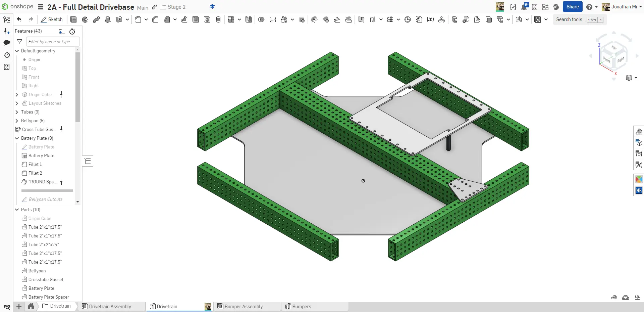Open the Boolean tool
The image size is (644, 312).
(261, 19)
